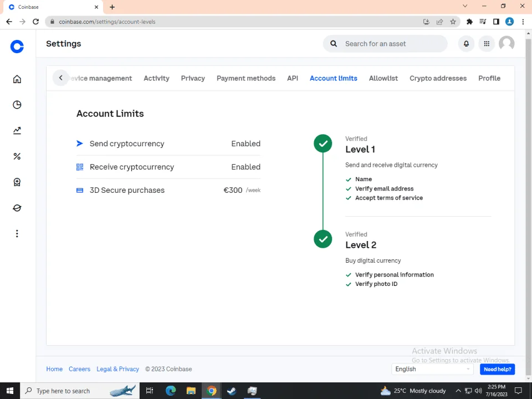Click the Windows taskbar search box
The height and width of the screenshot is (399, 532).
(x=80, y=391)
